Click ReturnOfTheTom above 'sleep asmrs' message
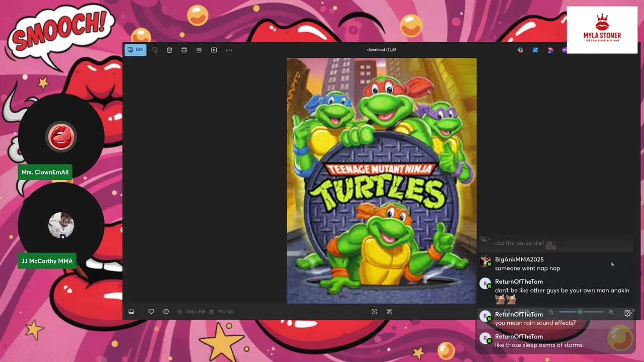 (x=519, y=336)
